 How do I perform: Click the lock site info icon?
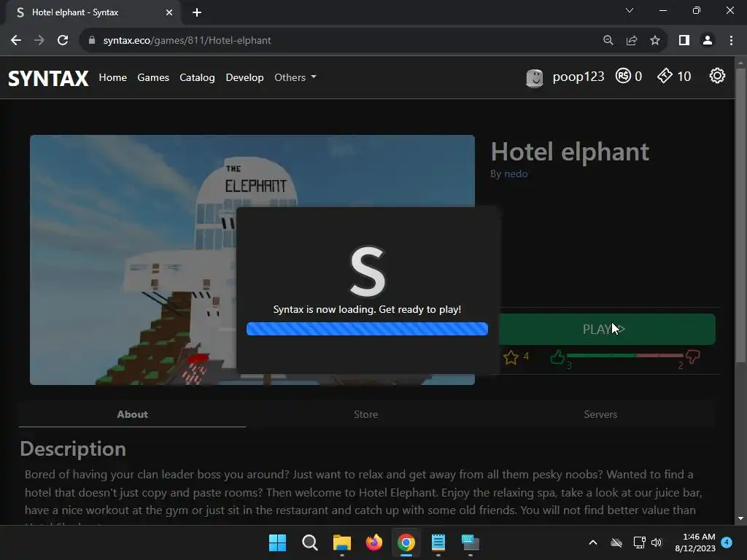point(92,41)
